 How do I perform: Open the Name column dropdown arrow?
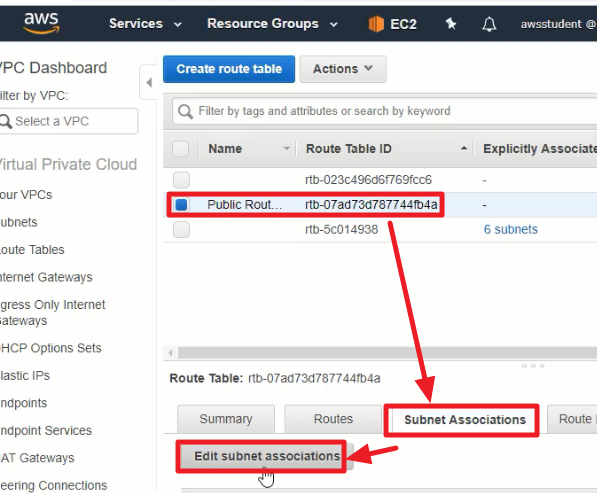point(287,148)
